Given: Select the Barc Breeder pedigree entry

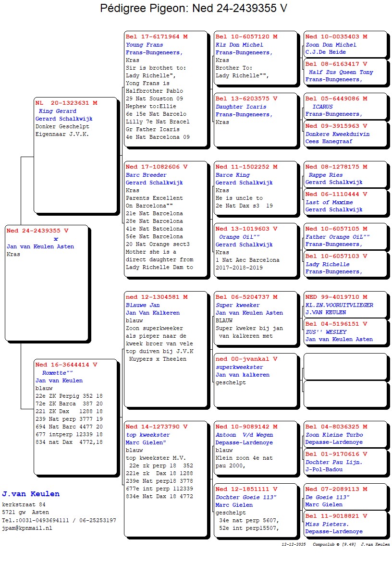Looking at the screenshot, I should point(165,218).
